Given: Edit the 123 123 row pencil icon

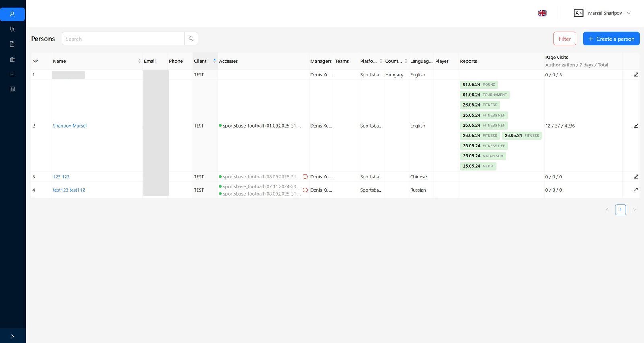Looking at the screenshot, I should click(x=636, y=177).
